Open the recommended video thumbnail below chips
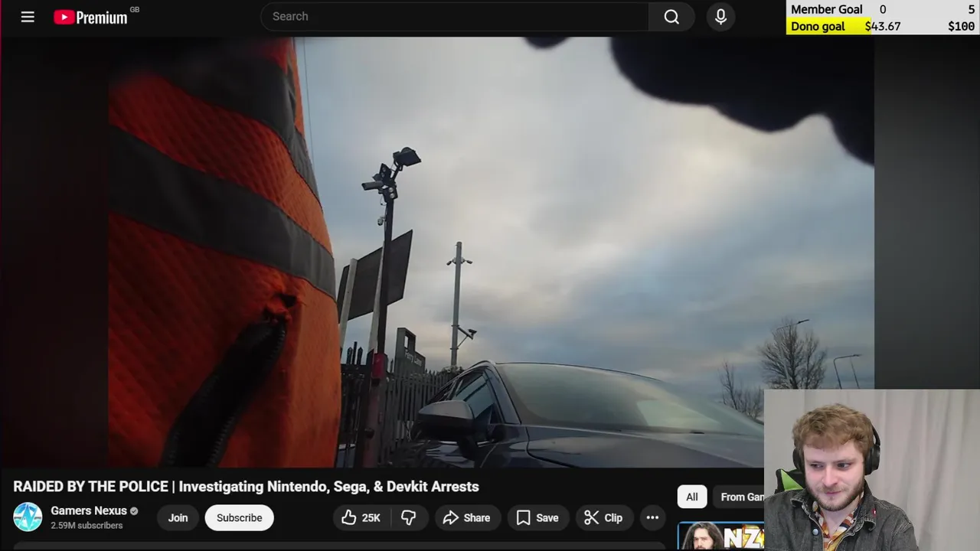This screenshot has width=980, height=551. (720, 536)
